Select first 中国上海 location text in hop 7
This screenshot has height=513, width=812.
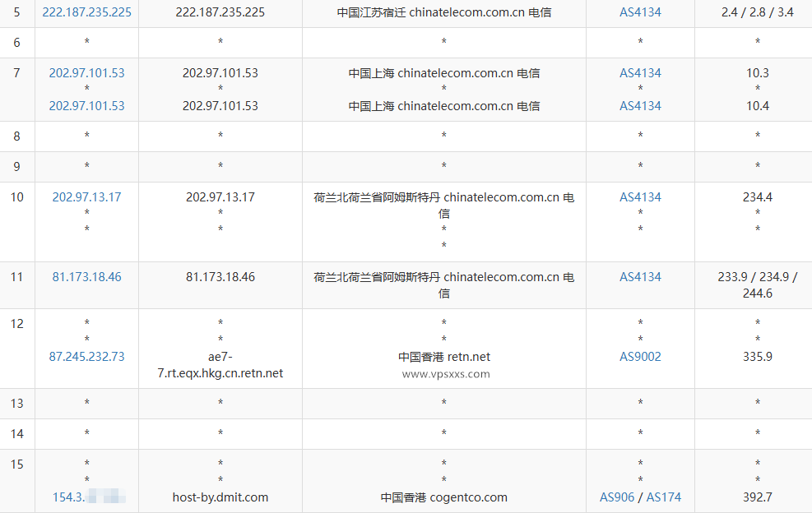443,73
